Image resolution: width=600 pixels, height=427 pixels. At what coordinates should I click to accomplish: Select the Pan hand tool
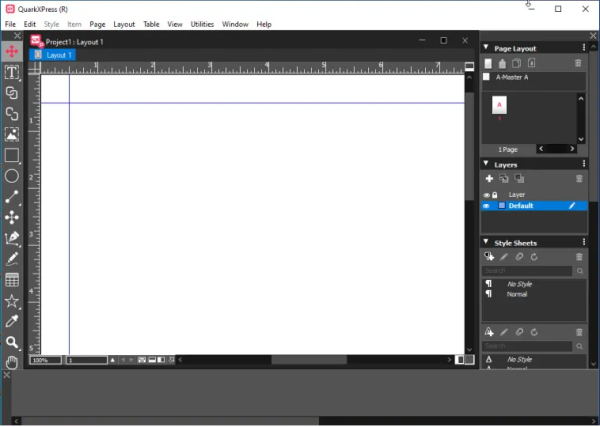(x=12, y=362)
